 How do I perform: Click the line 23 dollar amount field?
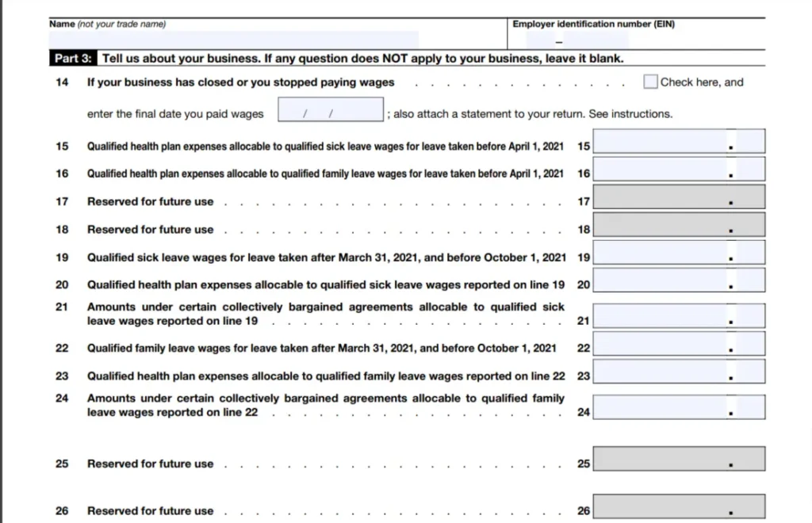660,372
